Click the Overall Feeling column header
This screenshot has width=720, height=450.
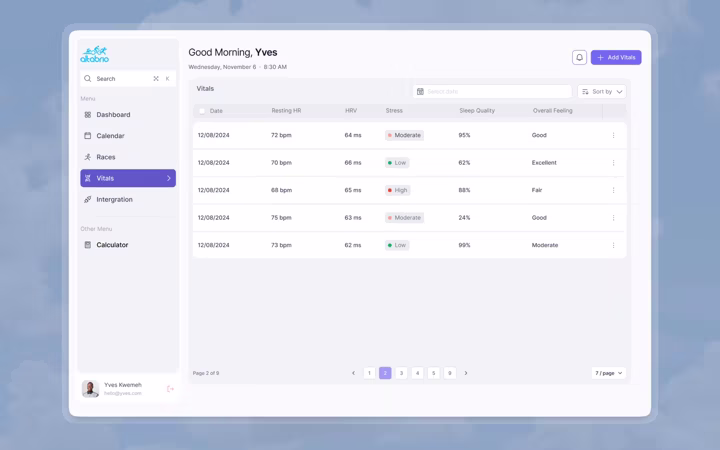click(552, 111)
